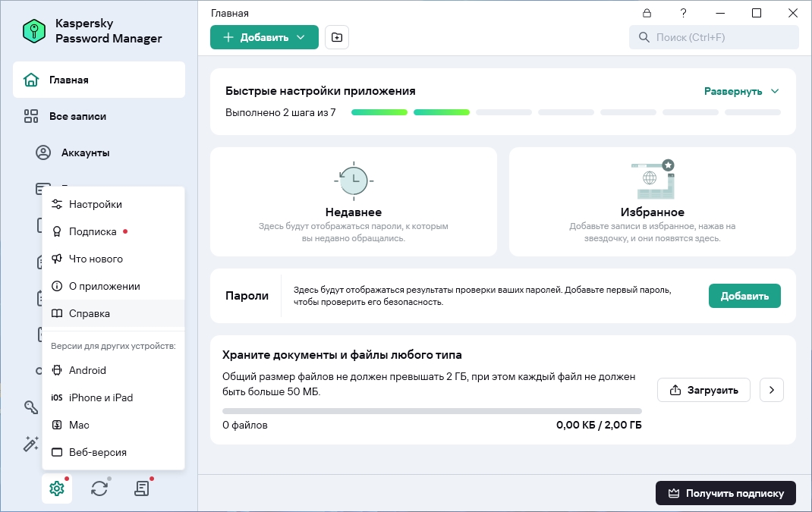
Task: Click the Accounts person icon
Action: pyautogui.click(x=43, y=152)
